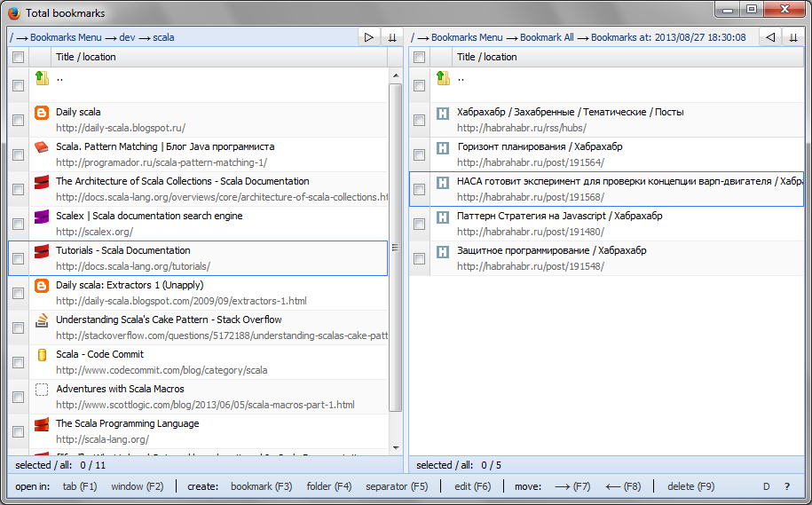Click the right panel's double down-arrow button
Screen dimensions: 812x505
coord(792,37)
